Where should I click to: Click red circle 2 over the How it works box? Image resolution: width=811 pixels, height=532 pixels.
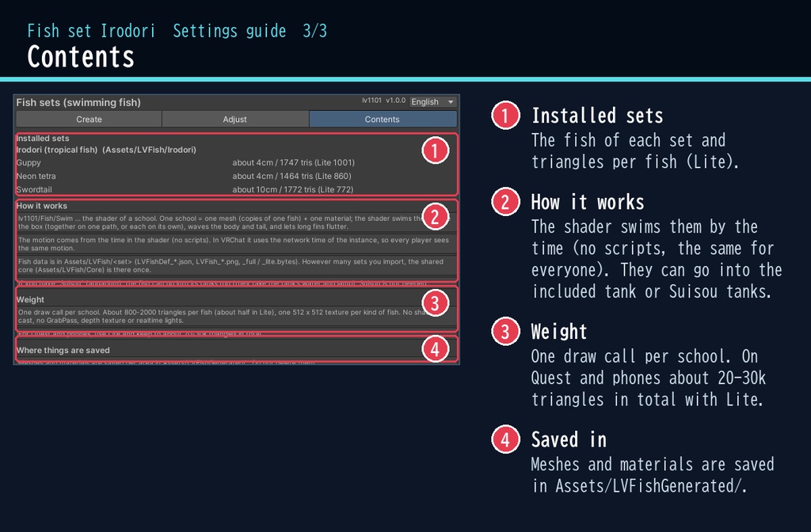click(435, 217)
